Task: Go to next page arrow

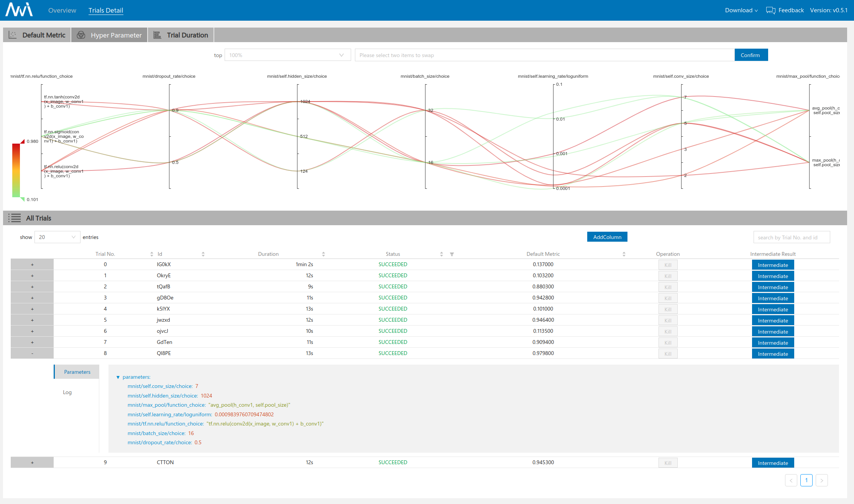Action: pos(821,480)
